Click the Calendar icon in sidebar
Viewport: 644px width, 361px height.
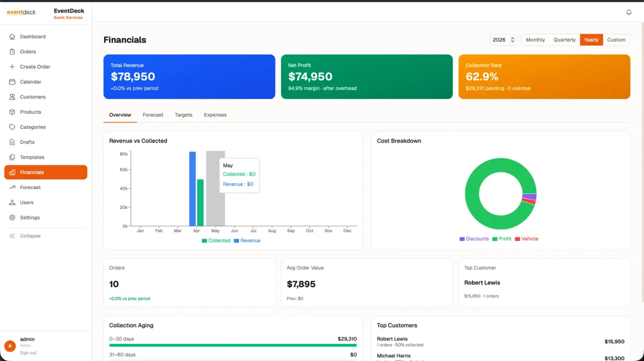point(12,82)
